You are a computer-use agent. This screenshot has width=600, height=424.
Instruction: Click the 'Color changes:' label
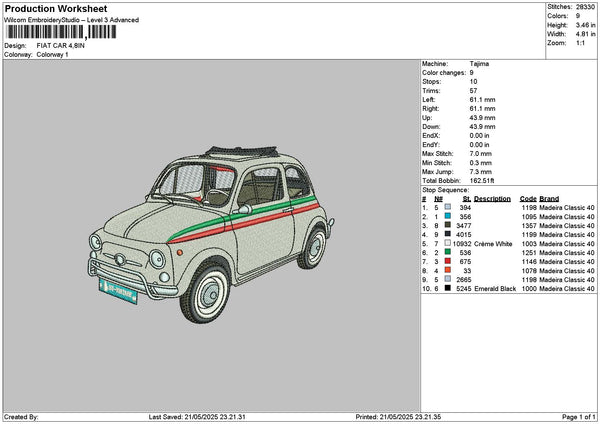click(444, 73)
